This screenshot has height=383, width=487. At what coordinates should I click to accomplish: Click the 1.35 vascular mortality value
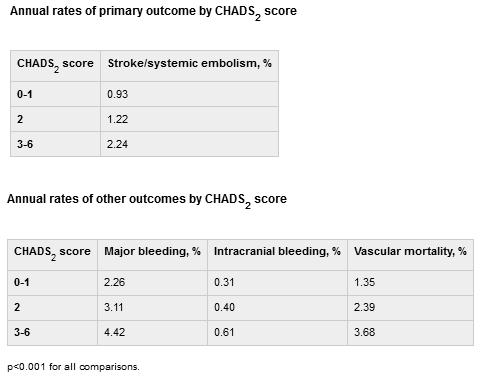pyautogui.click(x=364, y=282)
